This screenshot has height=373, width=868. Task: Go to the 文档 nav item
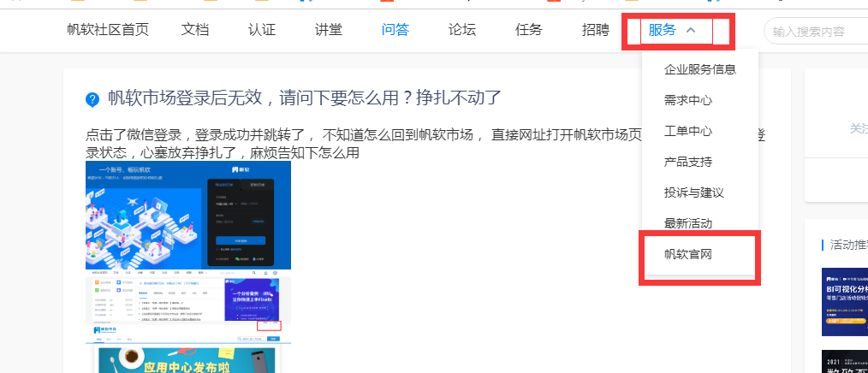coord(195,30)
